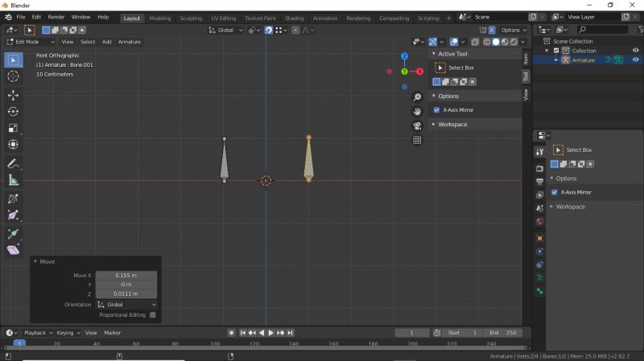Jump to start frame button
The width and height of the screenshot is (644, 361).
[243, 333]
